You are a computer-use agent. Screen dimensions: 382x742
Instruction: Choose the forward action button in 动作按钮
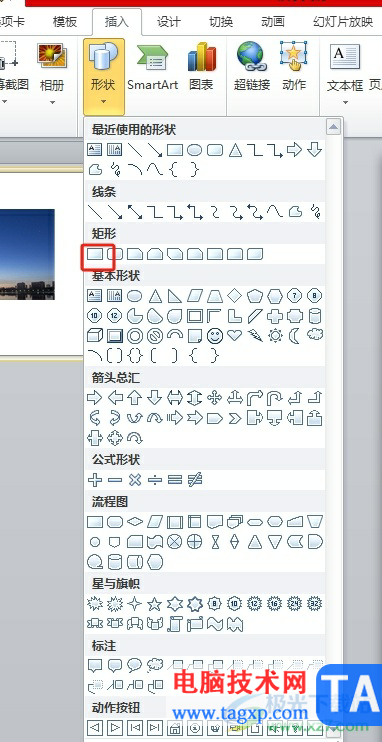point(115,727)
